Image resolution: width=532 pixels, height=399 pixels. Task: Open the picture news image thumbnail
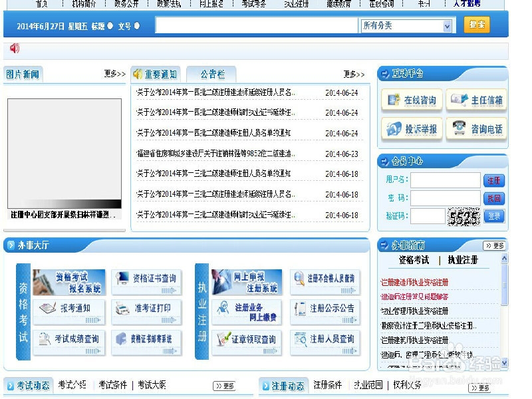[65, 154]
